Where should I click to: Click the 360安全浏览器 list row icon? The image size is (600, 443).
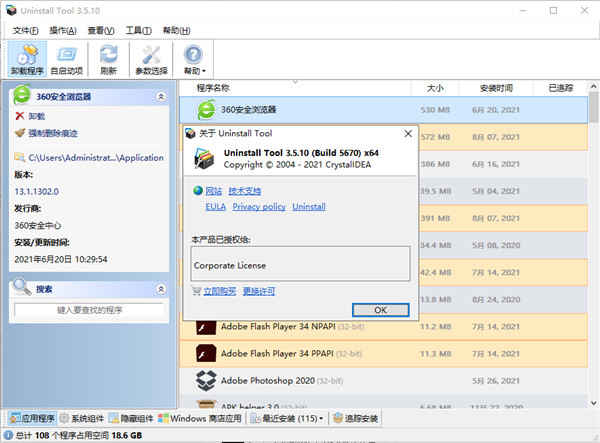pos(207,110)
